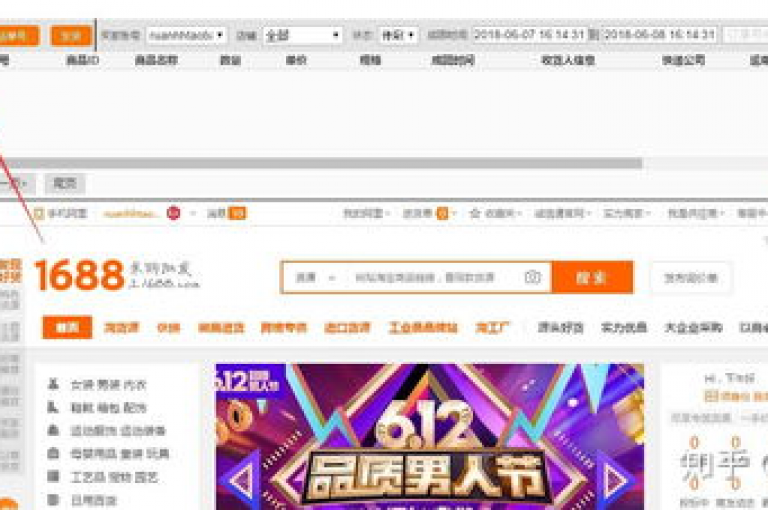Click the 单价 column header
The image size is (768, 510).
click(296, 60)
